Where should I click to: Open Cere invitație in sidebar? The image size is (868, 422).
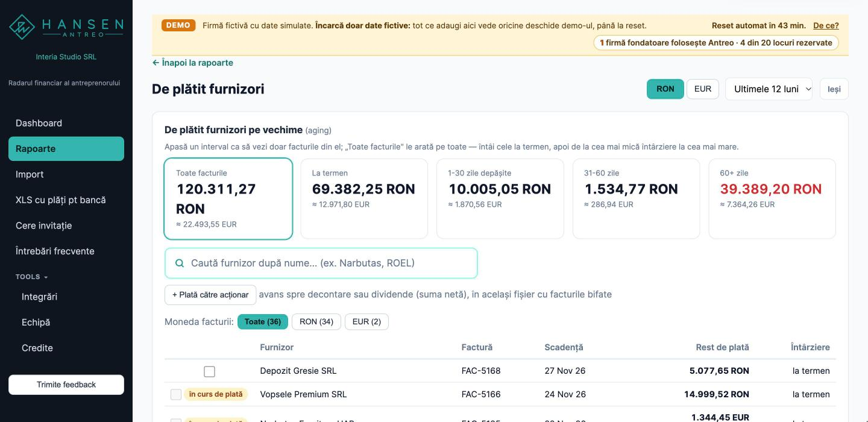click(x=66, y=225)
